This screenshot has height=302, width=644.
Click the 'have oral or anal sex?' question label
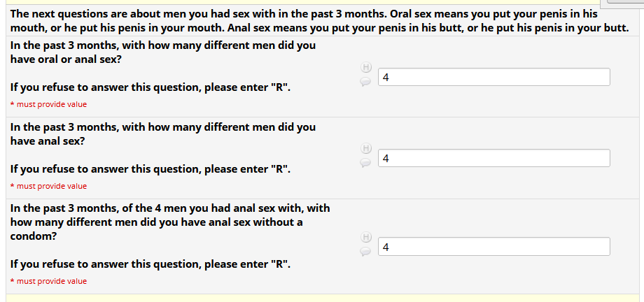[162, 52]
